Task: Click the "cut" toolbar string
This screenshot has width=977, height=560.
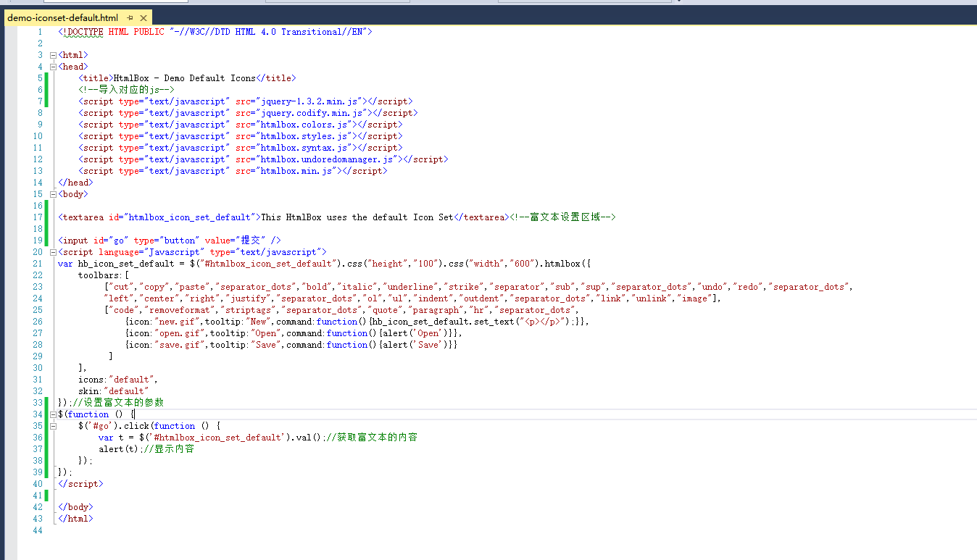Action: (x=122, y=287)
